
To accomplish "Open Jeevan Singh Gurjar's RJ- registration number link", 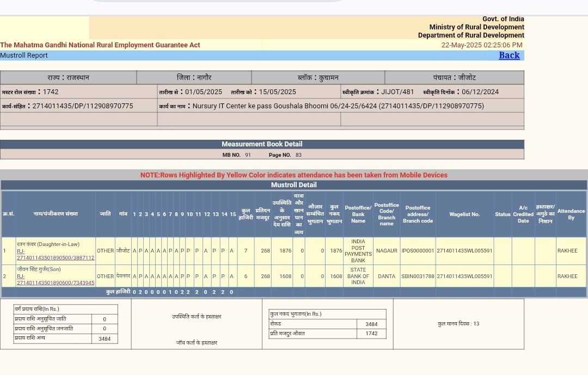I will 56,279.
